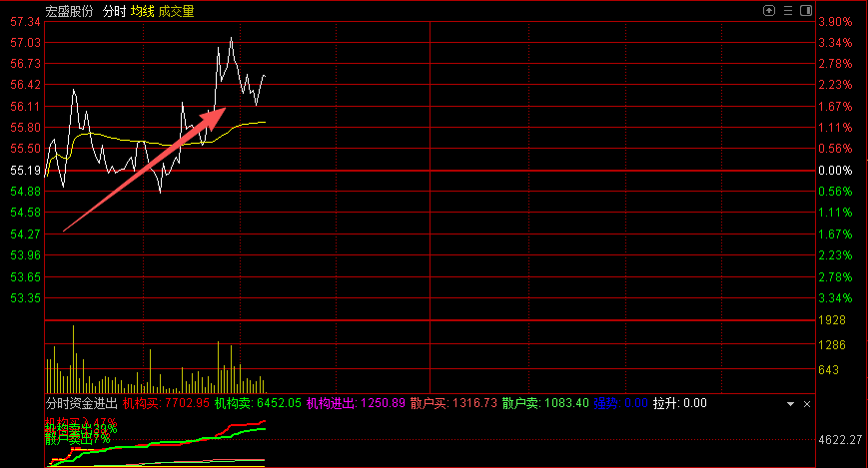868x468 pixels.
Task: Click the 拉升 indicator label
Action: point(679,404)
